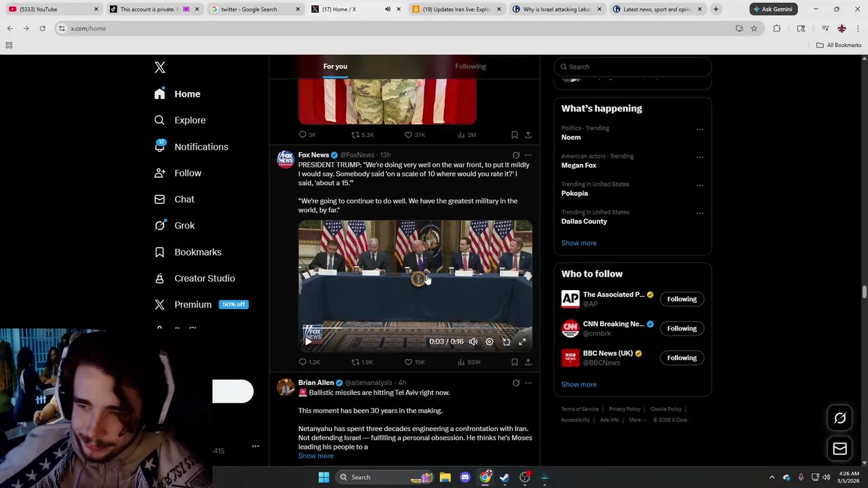The image size is (868, 488).
Task: Toggle picture-in-picture on the video
Action: point(506,342)
